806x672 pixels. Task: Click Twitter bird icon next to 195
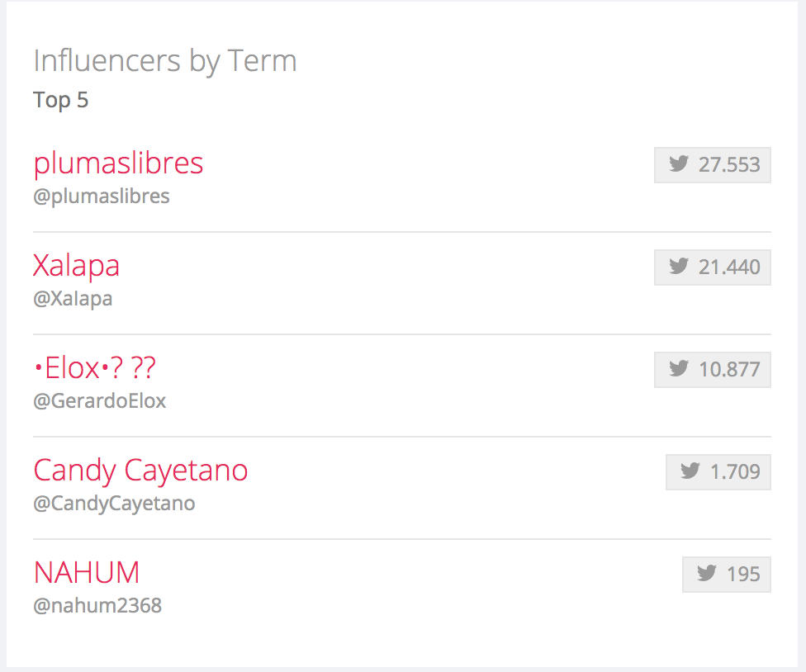pos(707,574)
